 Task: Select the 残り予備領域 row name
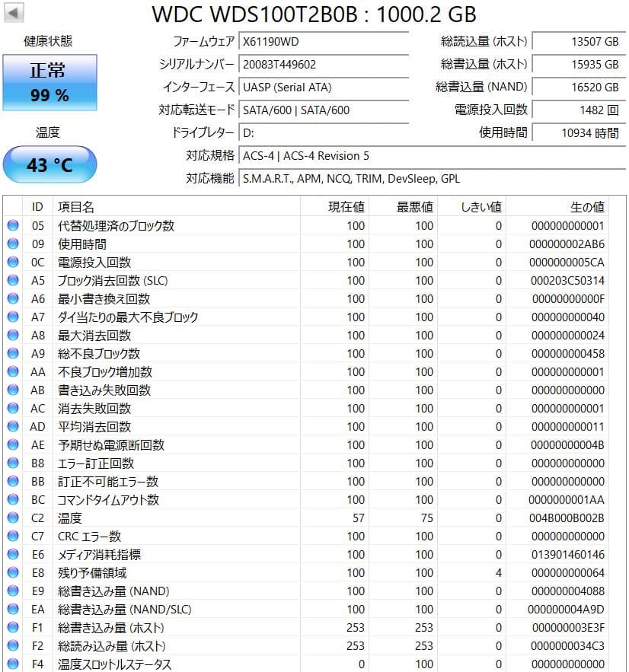pos(92,573)
